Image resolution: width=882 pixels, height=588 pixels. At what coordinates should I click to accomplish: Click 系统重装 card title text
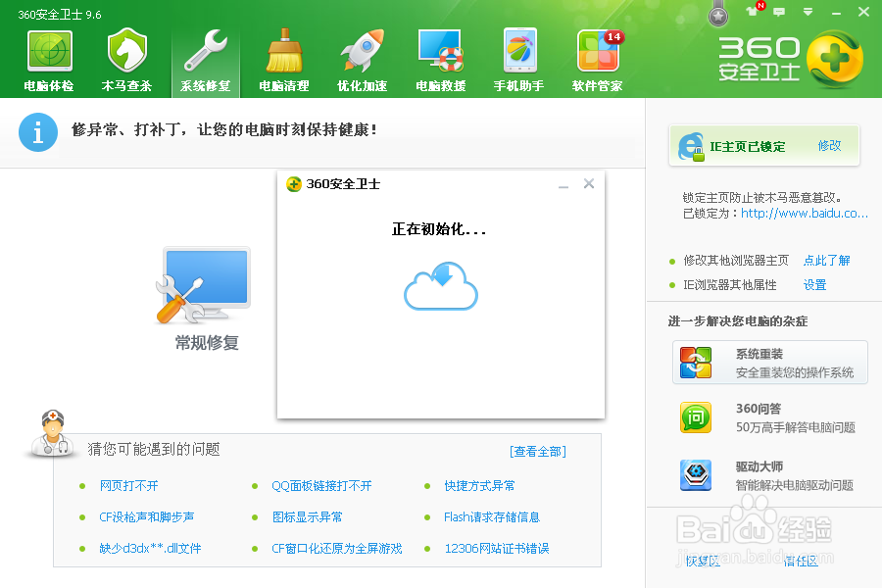[759, 354]
